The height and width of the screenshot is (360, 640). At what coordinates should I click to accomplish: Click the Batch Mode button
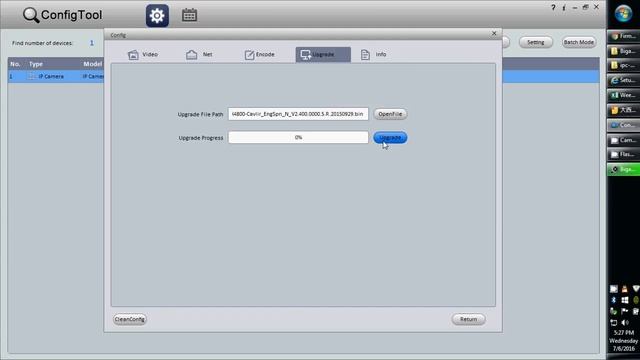(578, 42)
